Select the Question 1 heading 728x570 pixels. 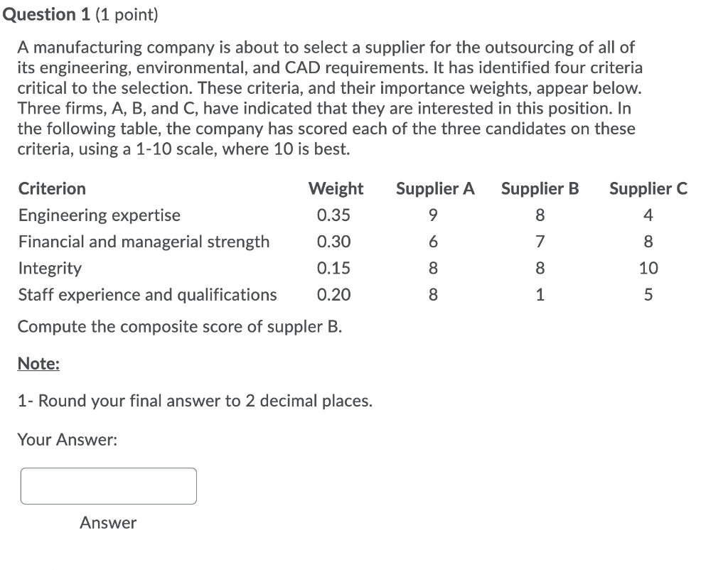[44, 14]
